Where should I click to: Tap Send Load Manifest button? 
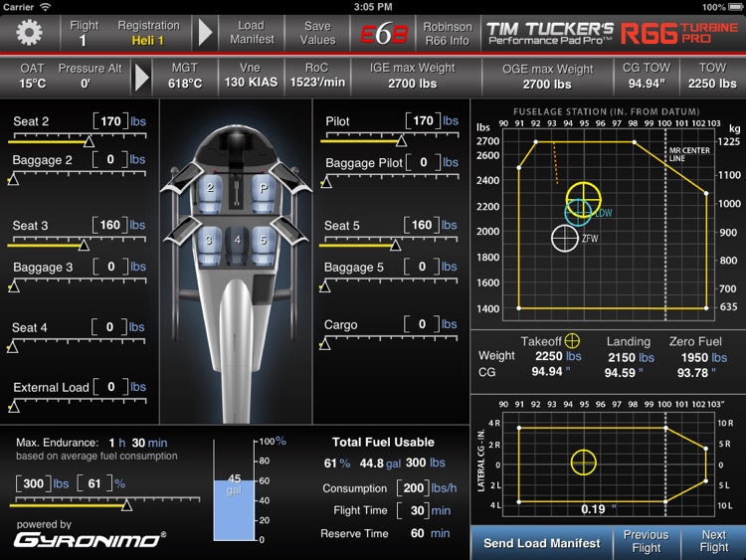point(542,543)
